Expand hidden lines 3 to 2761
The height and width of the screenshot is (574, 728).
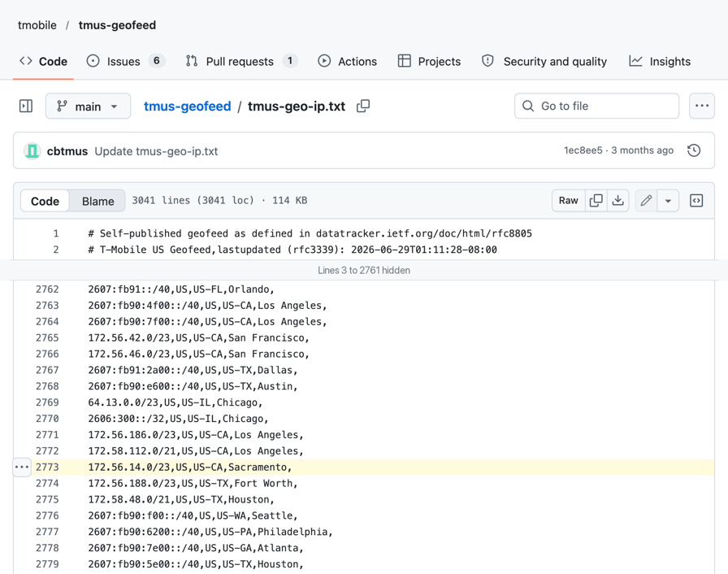[x=364, y=270]
